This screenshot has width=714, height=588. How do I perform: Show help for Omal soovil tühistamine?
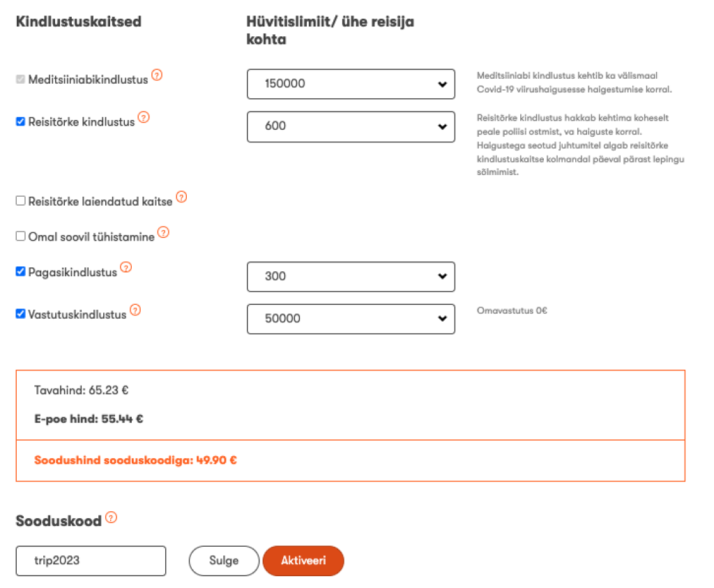point(163,232)
